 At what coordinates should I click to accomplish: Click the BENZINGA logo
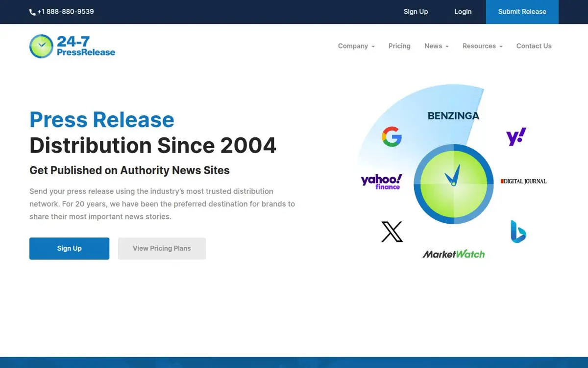click(453, 116)
